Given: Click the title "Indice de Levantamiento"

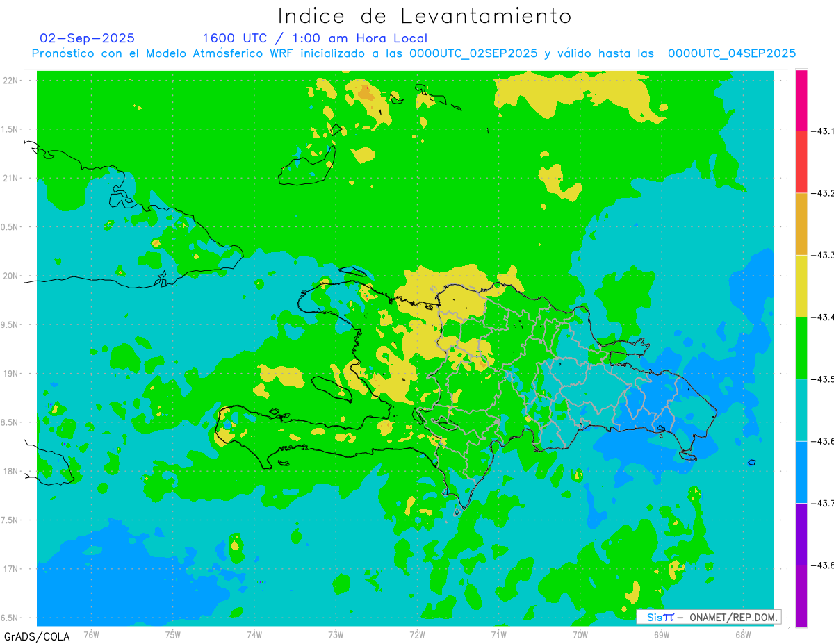Looking at the screenshot, I should (x=425, y=15).
